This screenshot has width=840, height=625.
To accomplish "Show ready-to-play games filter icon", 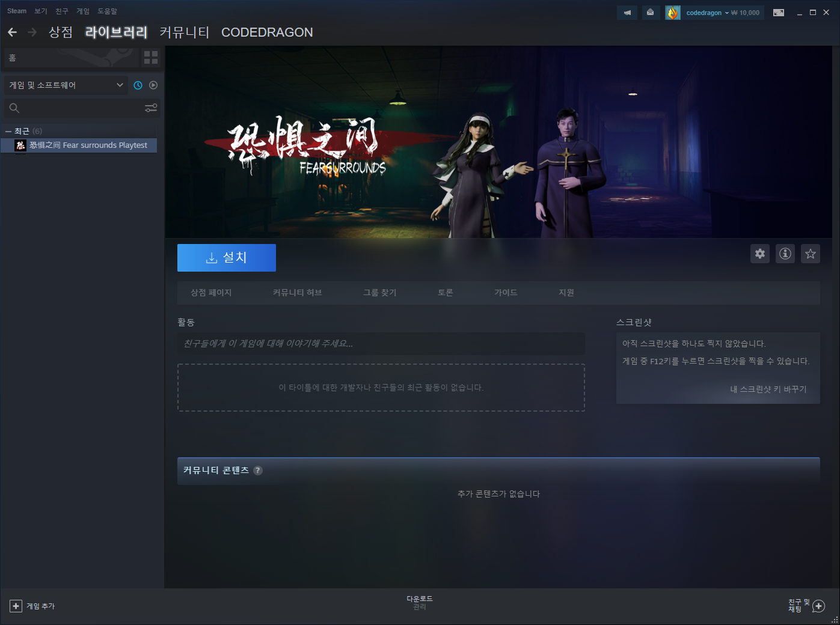I will click(x=153, y=85).
